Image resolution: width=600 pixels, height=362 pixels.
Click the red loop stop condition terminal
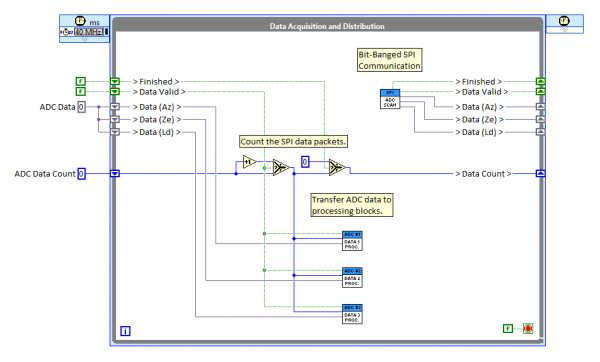[x=528, y=328]
